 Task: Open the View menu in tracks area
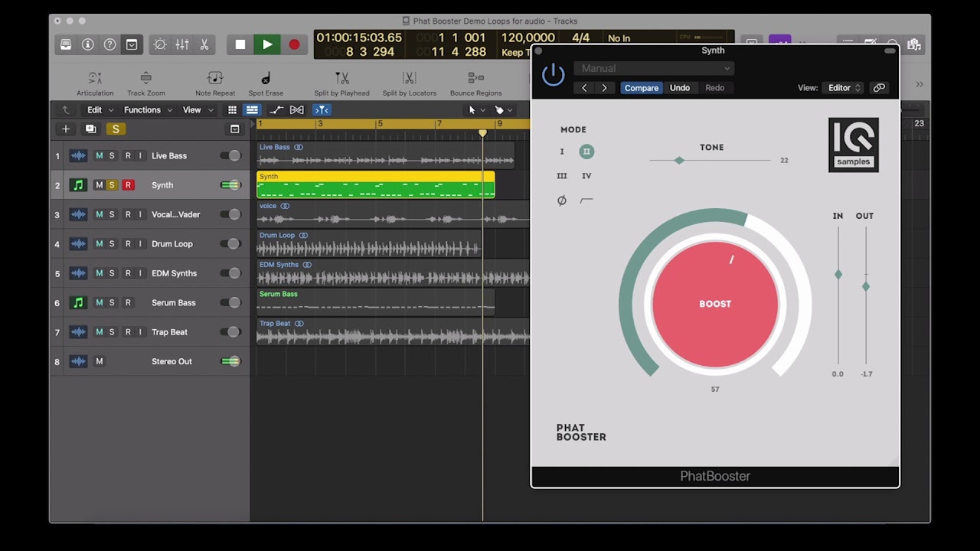[198, 110]
